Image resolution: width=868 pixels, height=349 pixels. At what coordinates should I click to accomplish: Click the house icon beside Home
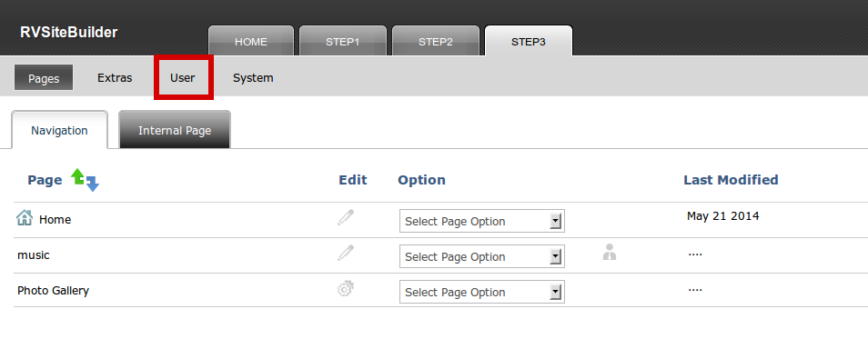click(25, 218)
